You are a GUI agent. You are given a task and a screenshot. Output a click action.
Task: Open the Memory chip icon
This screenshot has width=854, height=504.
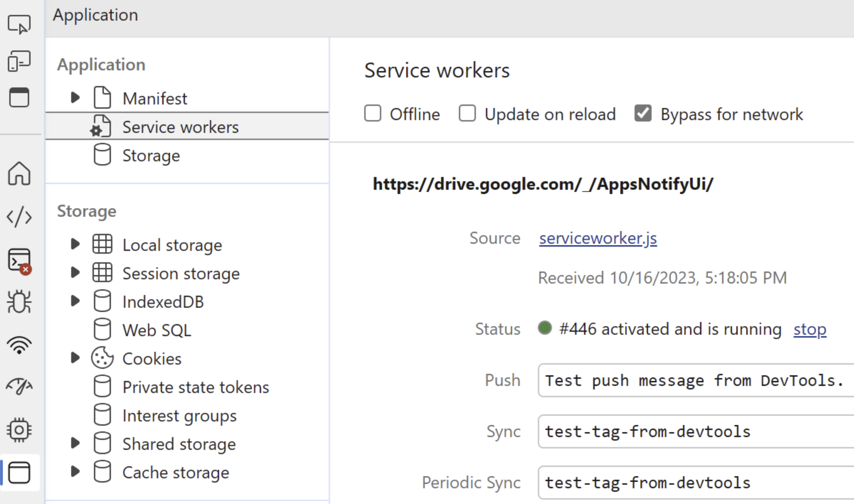(19, 429)
